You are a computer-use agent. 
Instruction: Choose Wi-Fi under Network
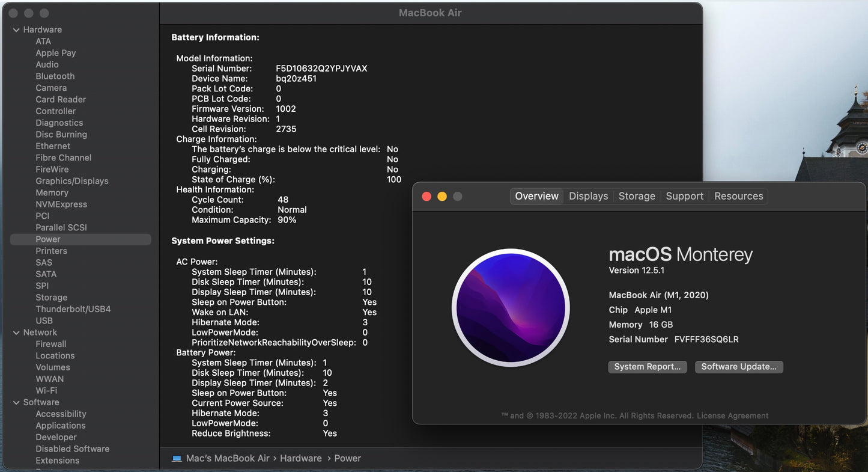tap(46, 391)
